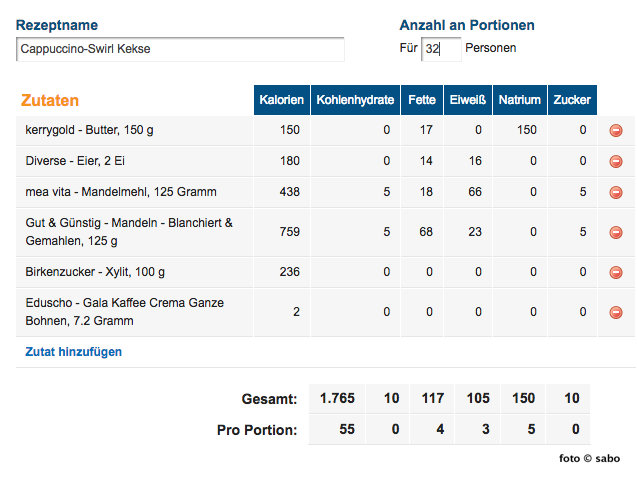
Task: Remove the Birkenzucker Xylit ingredient
Action: click(x=616, y=272)
